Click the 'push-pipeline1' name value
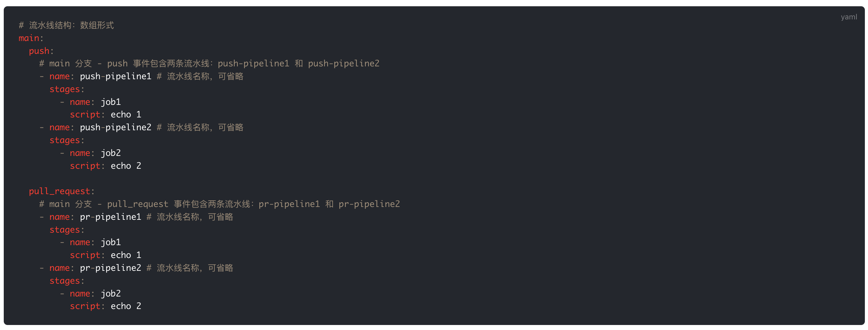This screenshot has height=330, width=868. (115, 76)
